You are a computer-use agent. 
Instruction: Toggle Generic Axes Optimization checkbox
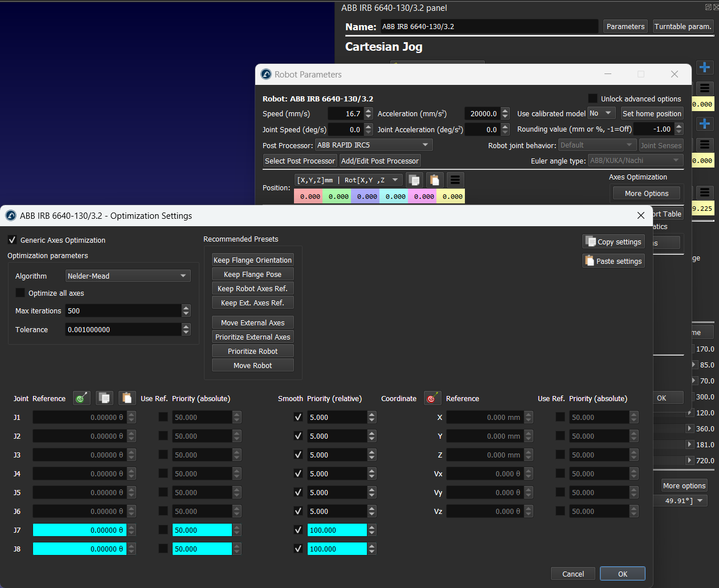[x=13, y=240]
